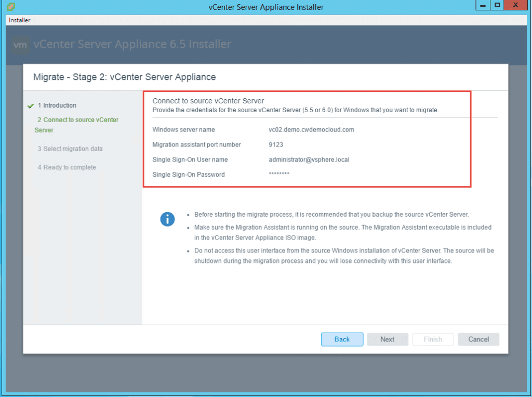
Task: Click the 'Migrate - Stage 2: vCenter Server Appliance' title
Action: click(125, 77)
